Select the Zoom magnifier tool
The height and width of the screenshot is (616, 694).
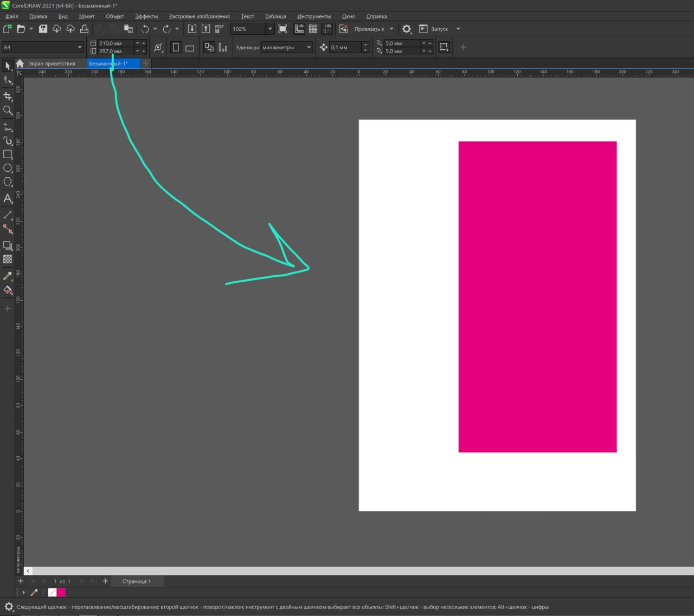point(8,111)
